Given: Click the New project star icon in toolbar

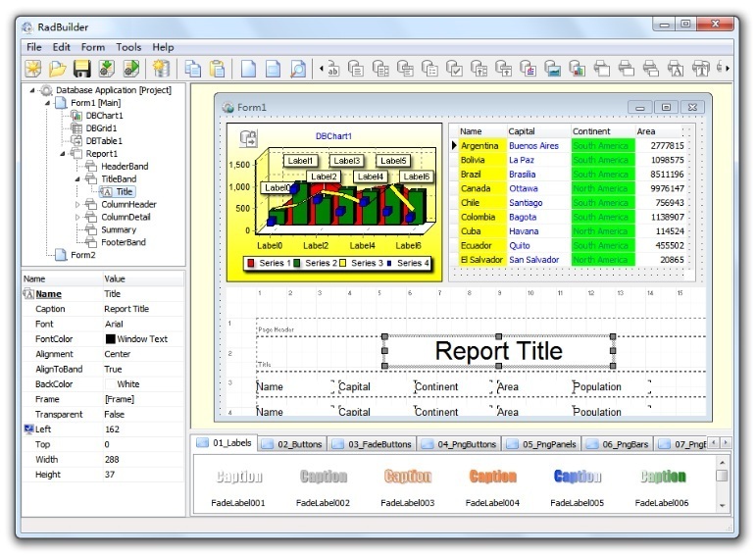Looking at the screenshot, I should pyautogui.click(x=33, y=69).
